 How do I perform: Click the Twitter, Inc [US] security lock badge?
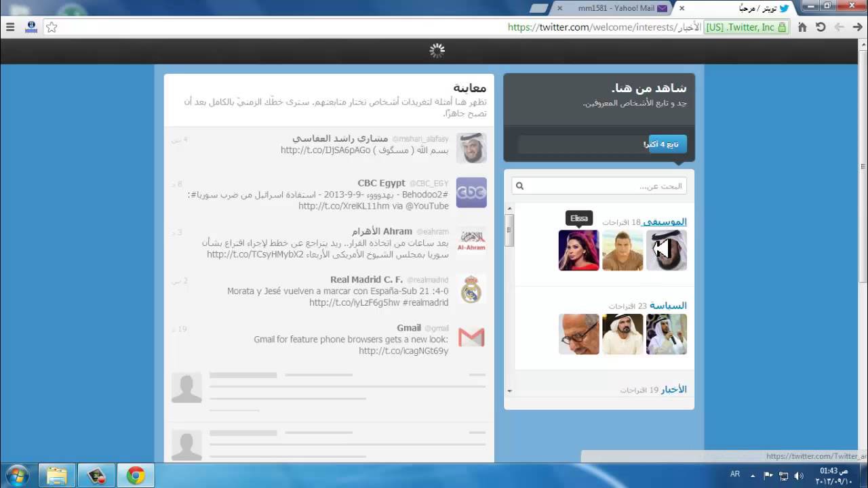(746, 27)
